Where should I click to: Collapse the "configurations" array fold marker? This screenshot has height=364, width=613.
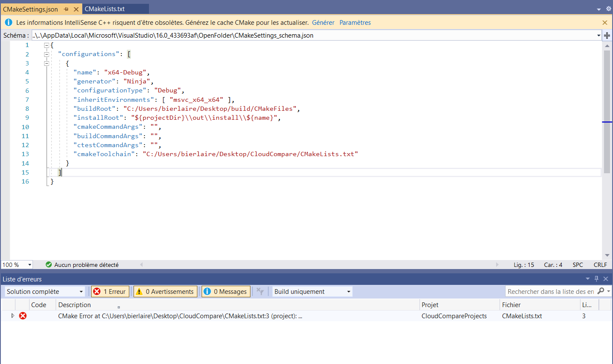tap(47, 54)
